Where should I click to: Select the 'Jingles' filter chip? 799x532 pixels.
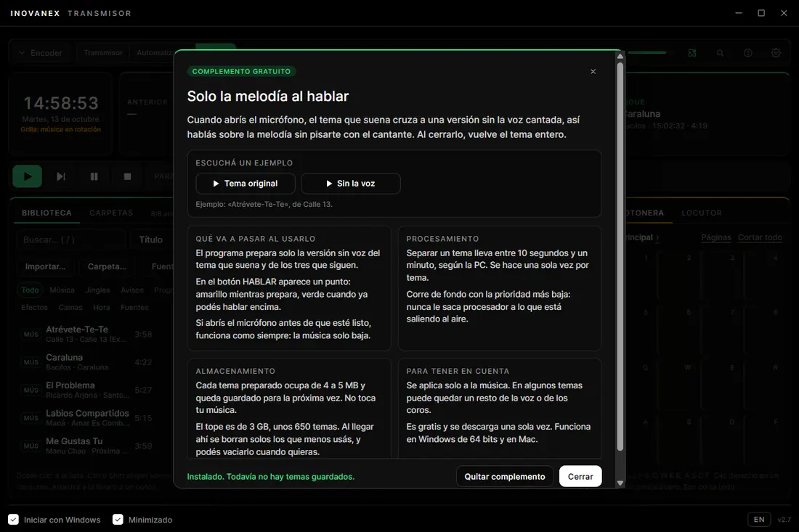pyautogui.click(x=97, y=290)
